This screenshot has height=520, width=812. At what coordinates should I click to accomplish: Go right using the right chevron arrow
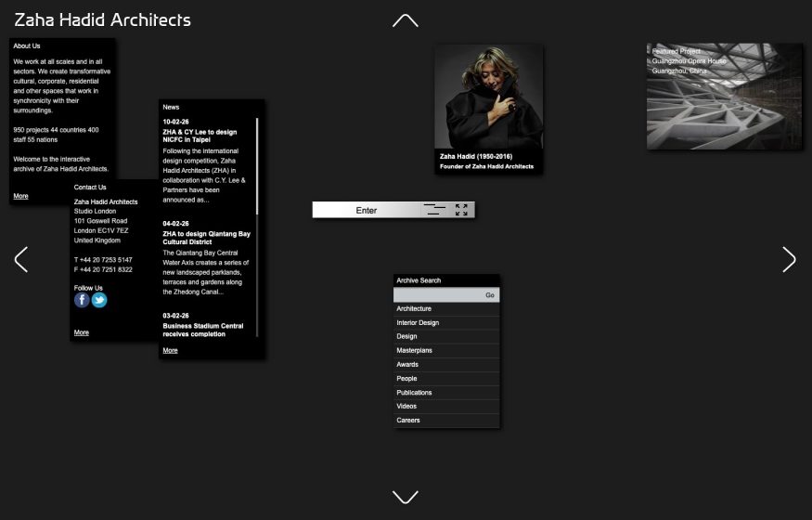point(789,260)
